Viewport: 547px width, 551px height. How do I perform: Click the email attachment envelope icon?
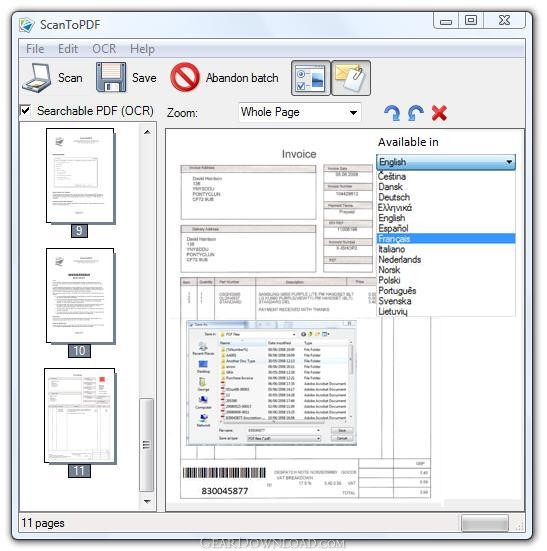click(351, 78)
